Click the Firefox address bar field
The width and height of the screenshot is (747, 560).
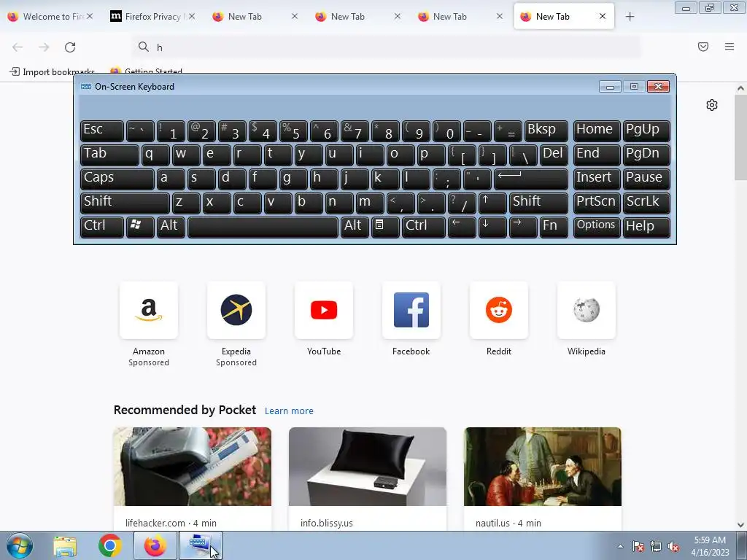click(x=386, y=47)
